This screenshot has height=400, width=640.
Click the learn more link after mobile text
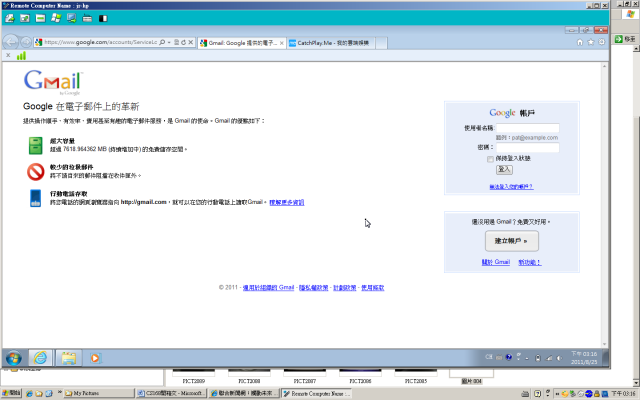(x=287, y=202)
